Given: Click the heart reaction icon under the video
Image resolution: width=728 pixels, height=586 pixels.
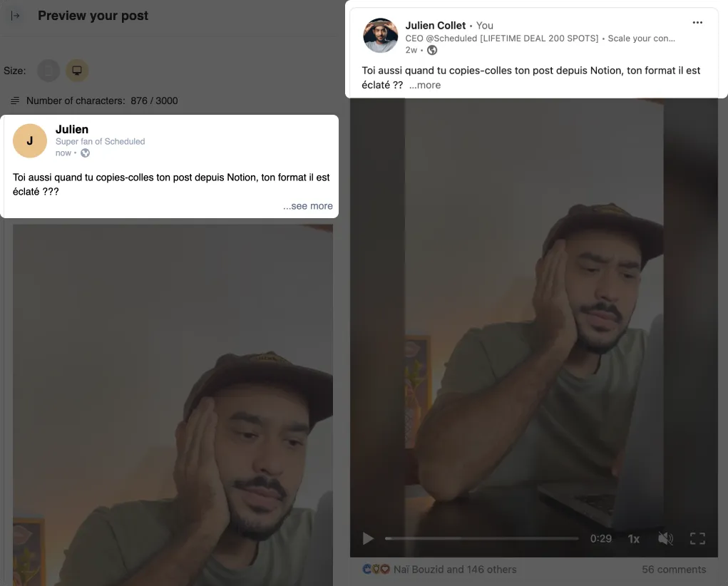Looking at the screenshot, I should coord(385,569).
